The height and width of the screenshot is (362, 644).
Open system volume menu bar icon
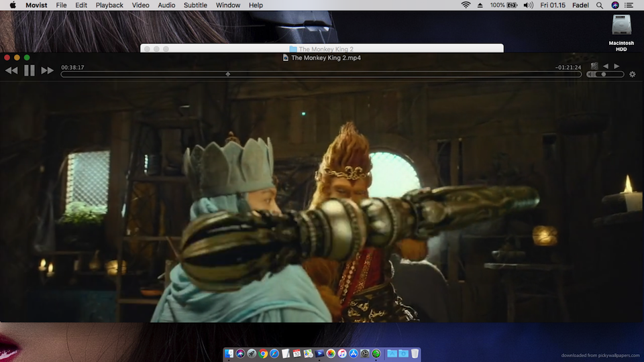[x=528, y=5]
